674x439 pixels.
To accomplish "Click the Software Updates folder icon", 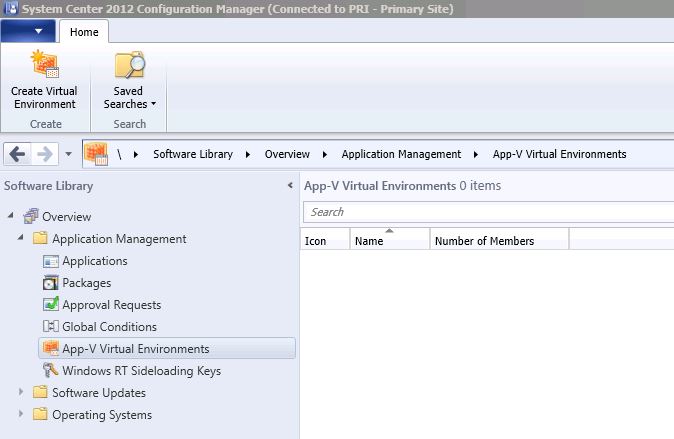I will click(x=40, y=392).
